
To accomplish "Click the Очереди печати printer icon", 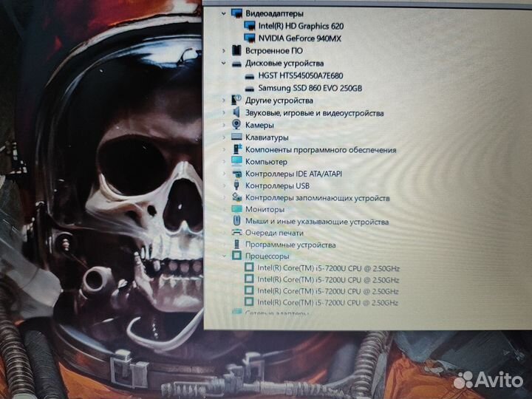I will pyautogui.click(x=236, y=233).
